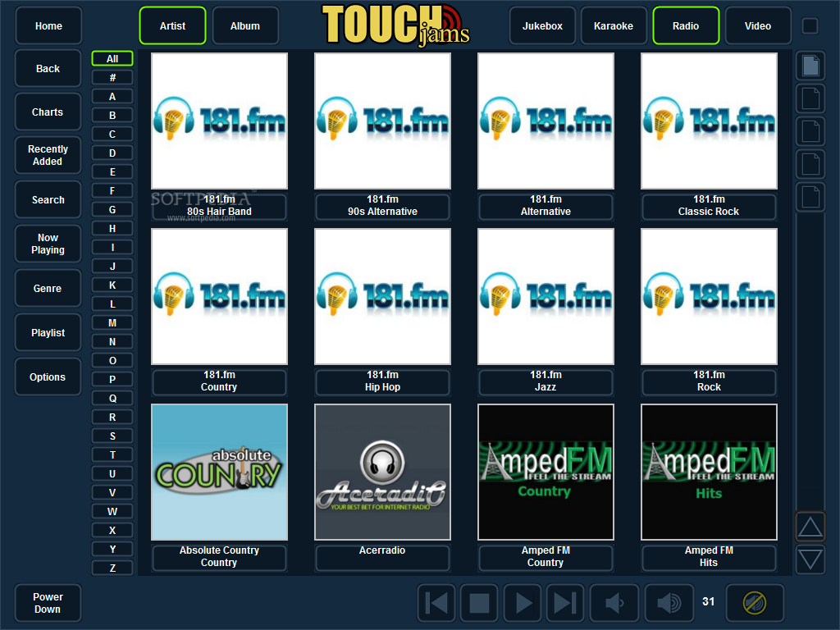This screenshot has width=840, height=630.
Task: Filter stations by letter S
Action: 112,436
